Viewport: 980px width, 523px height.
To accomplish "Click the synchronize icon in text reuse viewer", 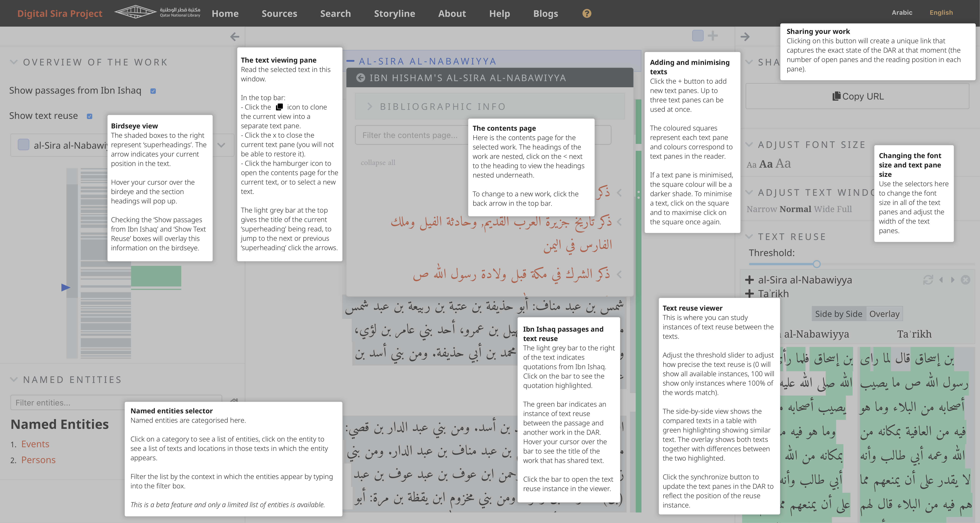I will click(928, 280).
